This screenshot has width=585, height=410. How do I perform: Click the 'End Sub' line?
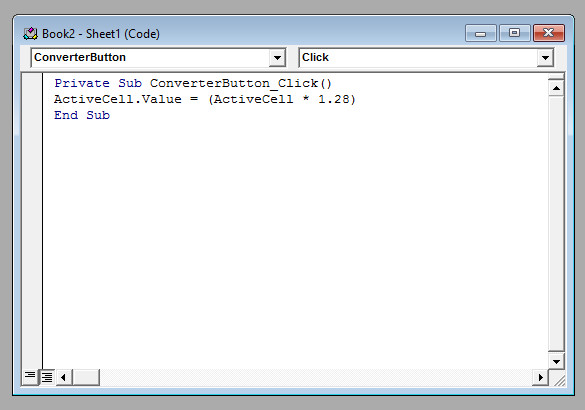pyautogui.click(x=82, y=115)
